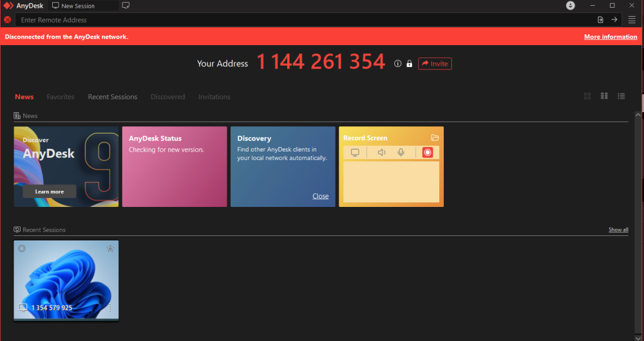Click the monitor icon on session thumbnail
644x341 pixels.
(23, 307)
